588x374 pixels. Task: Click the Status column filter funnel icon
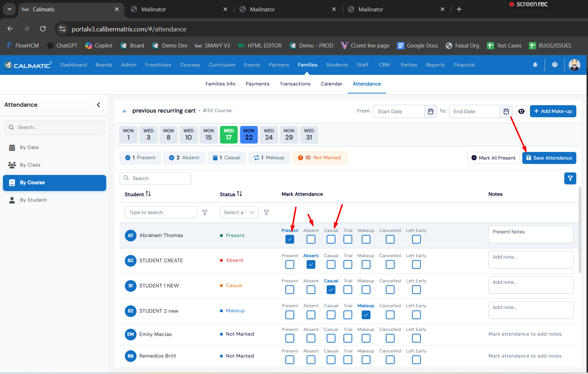click(x=266, y=213)
